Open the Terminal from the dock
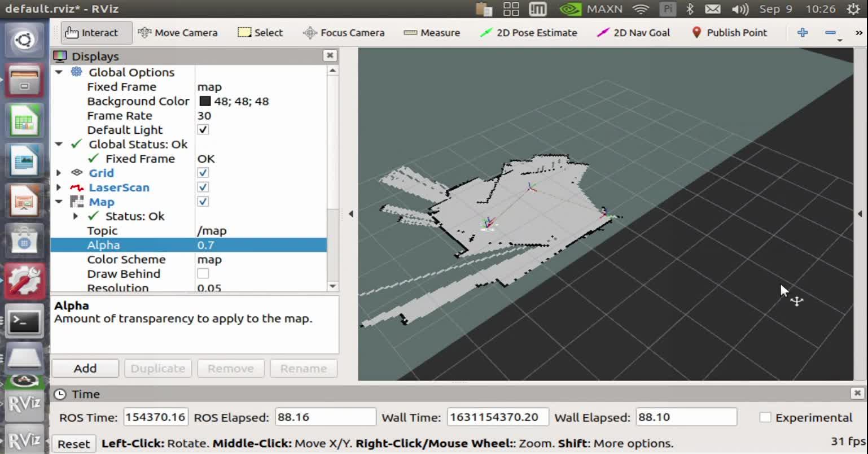The height and width of the screenshot is (454, 868). point(24,322)
